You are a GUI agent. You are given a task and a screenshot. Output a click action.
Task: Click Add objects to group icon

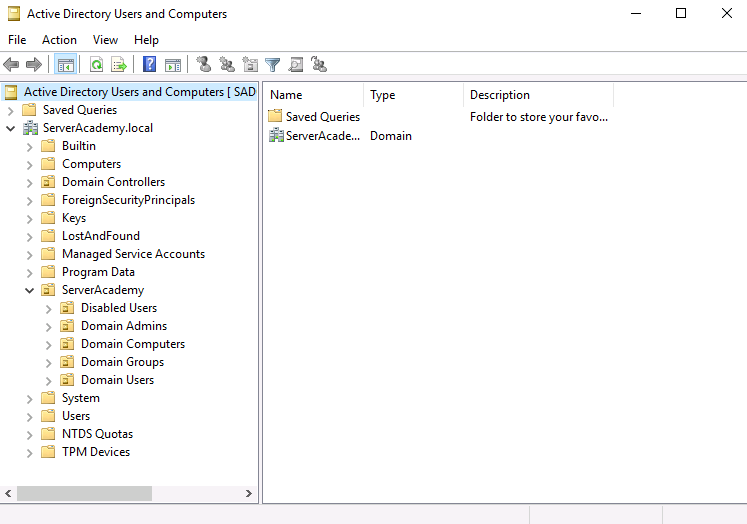click(319, 64)
